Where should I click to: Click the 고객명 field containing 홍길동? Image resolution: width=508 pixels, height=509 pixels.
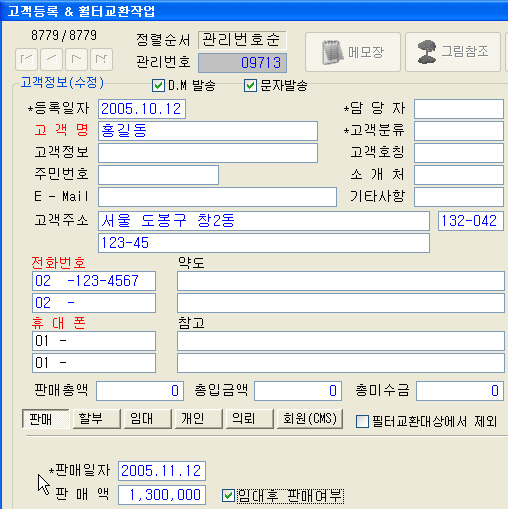point(208,131)
